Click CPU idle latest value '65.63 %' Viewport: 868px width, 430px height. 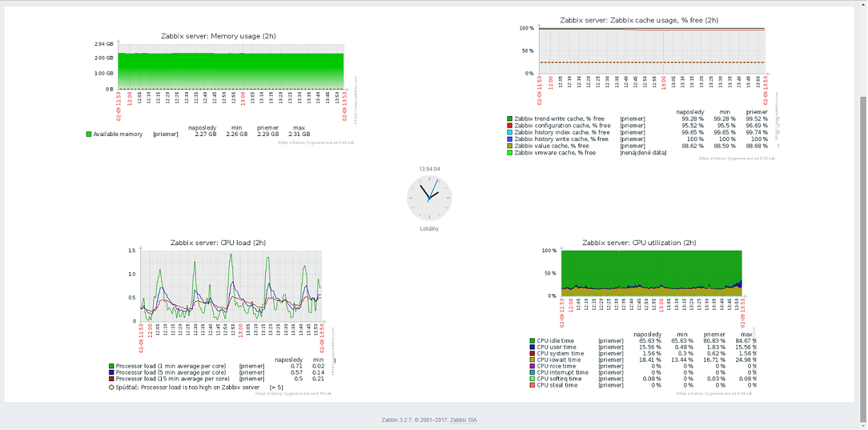(650, 341)
